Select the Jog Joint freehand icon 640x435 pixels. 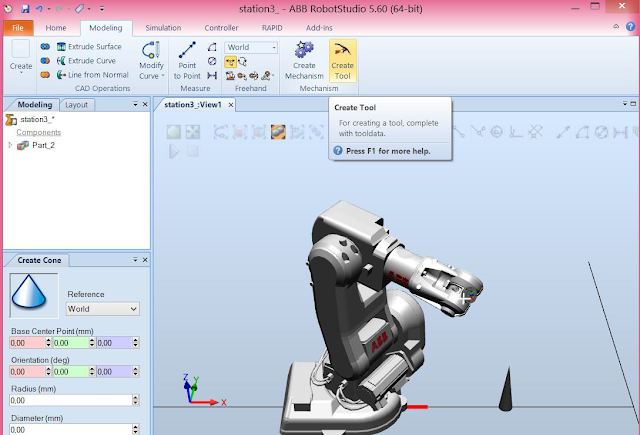coord(230,75)
